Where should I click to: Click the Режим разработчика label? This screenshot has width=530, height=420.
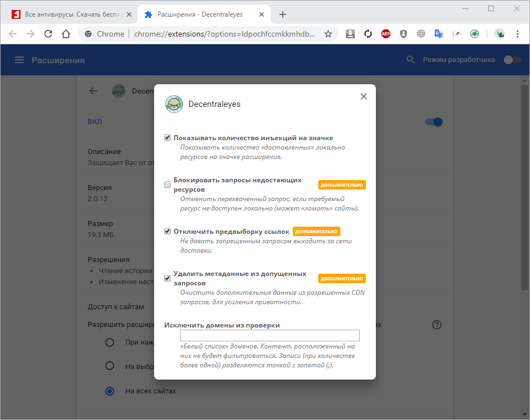point(458,60)
